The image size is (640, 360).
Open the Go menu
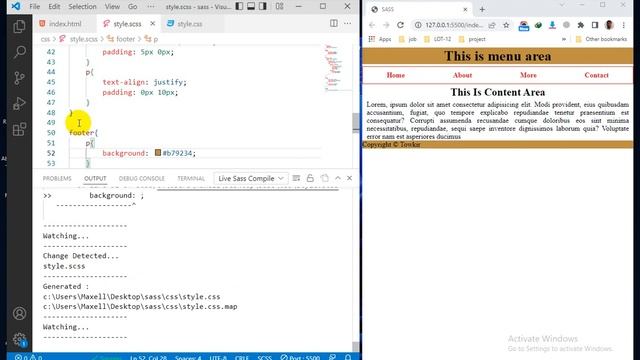[132, 7]
